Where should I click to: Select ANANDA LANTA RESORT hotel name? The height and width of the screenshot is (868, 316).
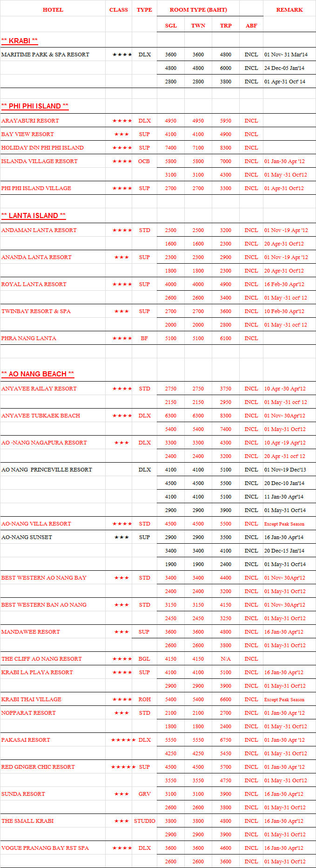click(x=37, y=257)
